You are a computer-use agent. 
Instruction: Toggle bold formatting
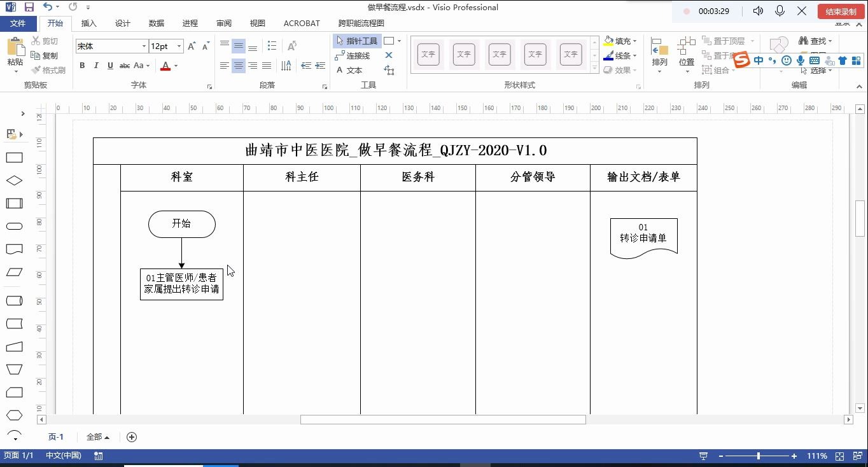[81, 66]
